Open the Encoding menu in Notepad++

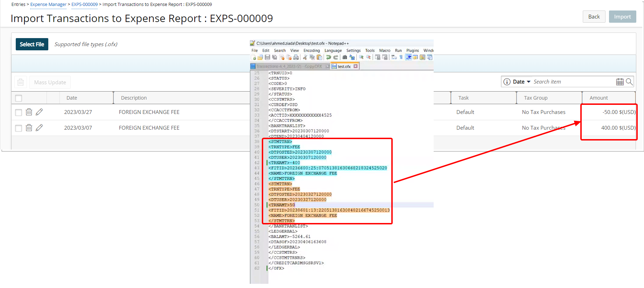pos(311,51)
